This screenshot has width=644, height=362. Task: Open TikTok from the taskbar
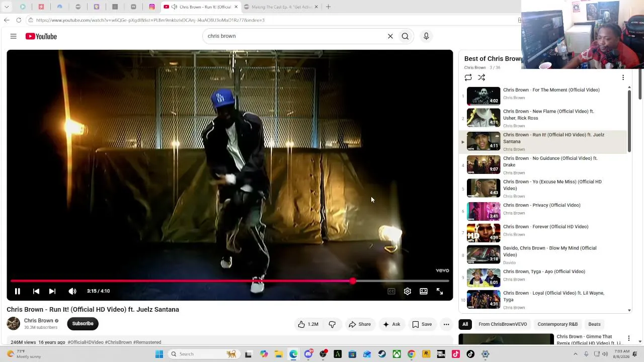pyautogui.click(x=470, y=354)
